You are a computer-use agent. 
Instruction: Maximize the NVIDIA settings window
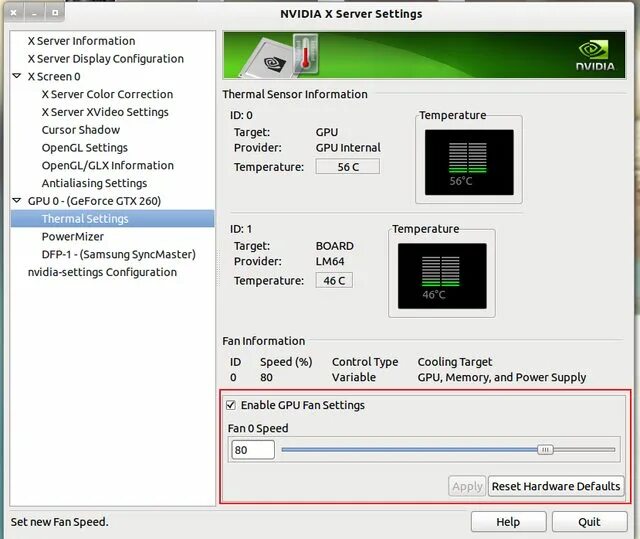55,13
